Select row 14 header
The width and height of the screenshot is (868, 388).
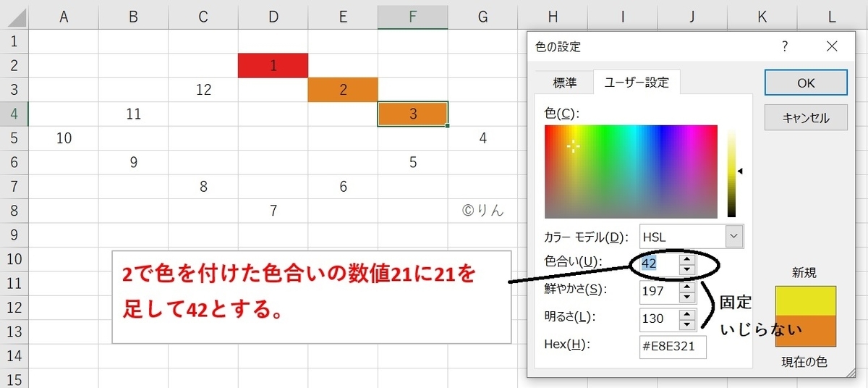pos(14,356)
